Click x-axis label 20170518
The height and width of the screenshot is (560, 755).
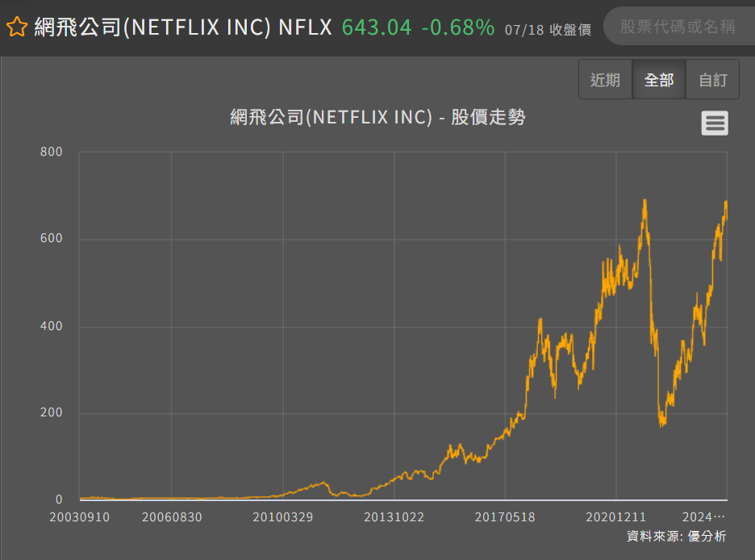pos(505,517)
